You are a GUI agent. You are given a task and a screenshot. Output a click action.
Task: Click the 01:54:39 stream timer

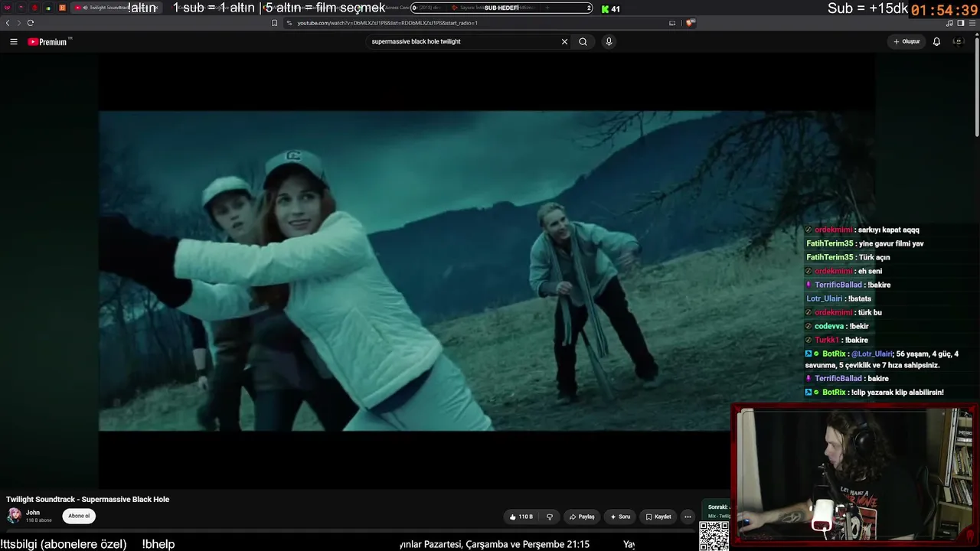[x=944, y=10]
